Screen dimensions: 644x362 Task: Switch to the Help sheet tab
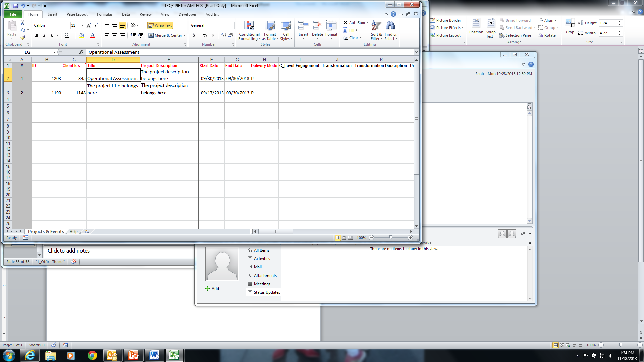click(73, 231)
